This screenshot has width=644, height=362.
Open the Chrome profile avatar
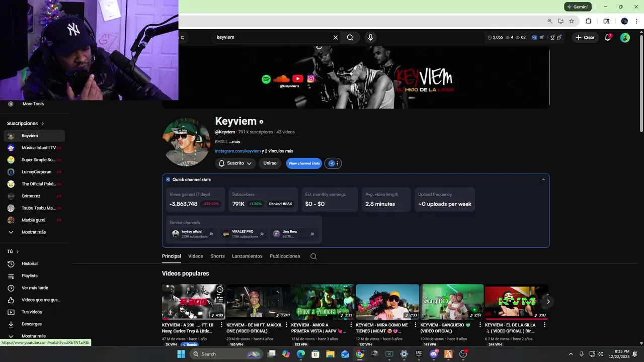point(624,21)
